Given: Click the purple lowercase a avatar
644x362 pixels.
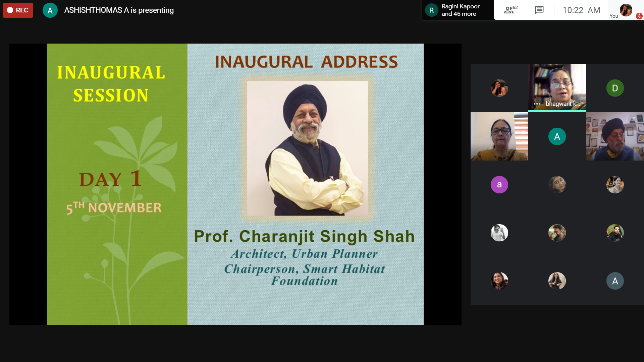Looking at the screenshot, I should tap(499, 185).
